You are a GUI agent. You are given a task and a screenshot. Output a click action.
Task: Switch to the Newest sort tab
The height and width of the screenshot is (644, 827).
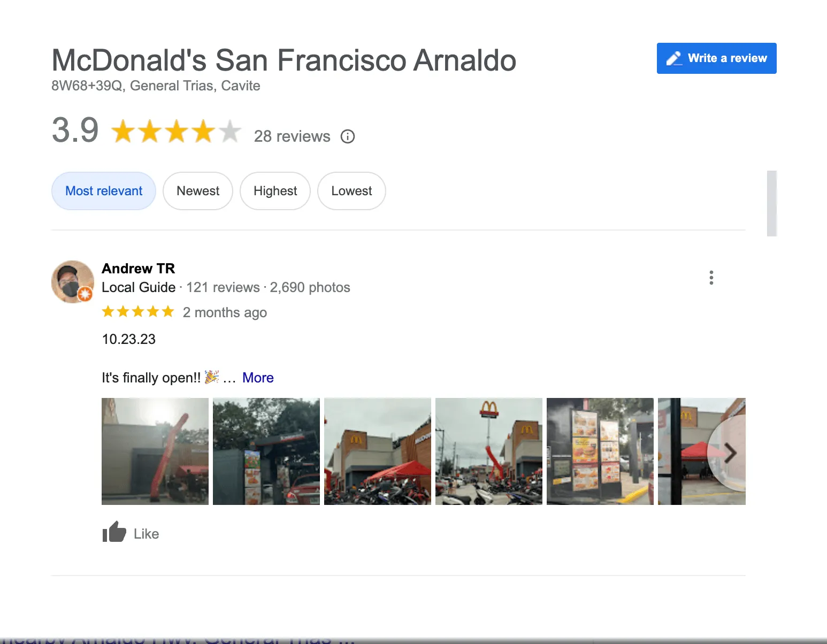(197, 191)
